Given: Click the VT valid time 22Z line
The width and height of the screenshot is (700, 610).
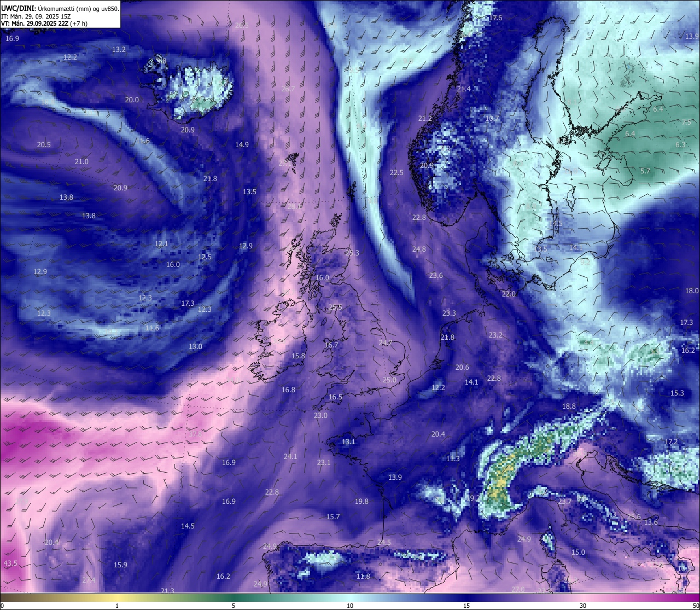Looking at the screenshot, I should (44, 24).
